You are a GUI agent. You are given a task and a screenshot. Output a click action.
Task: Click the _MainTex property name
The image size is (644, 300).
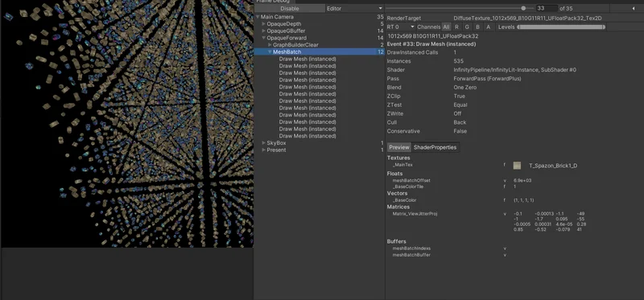402,165
